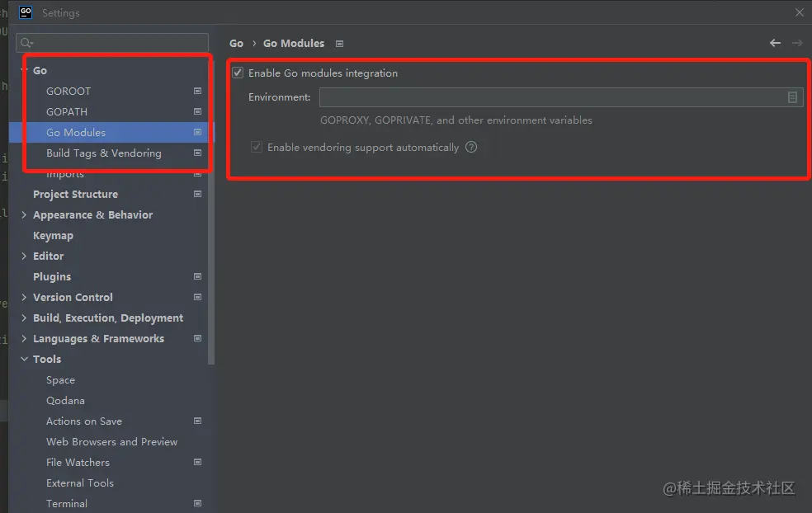Click the GoLand logo in title bar
This screenshot has width=812, height=513.
tap(26, 12)
